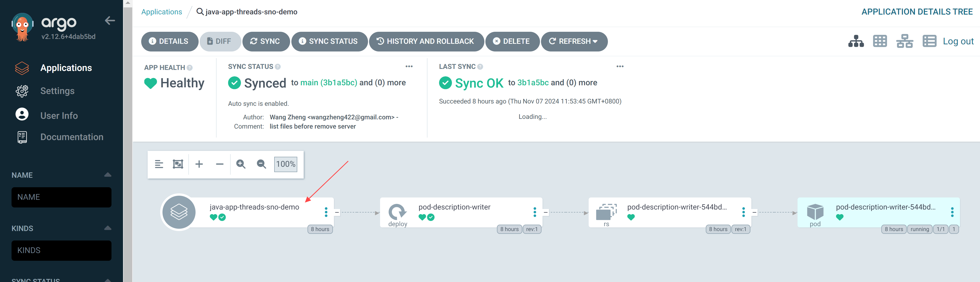Viewport: 980px width, 282px height.
Task: Click the zoom in magnifier icon
Action: pyautogui.click(x=241, y=164)
